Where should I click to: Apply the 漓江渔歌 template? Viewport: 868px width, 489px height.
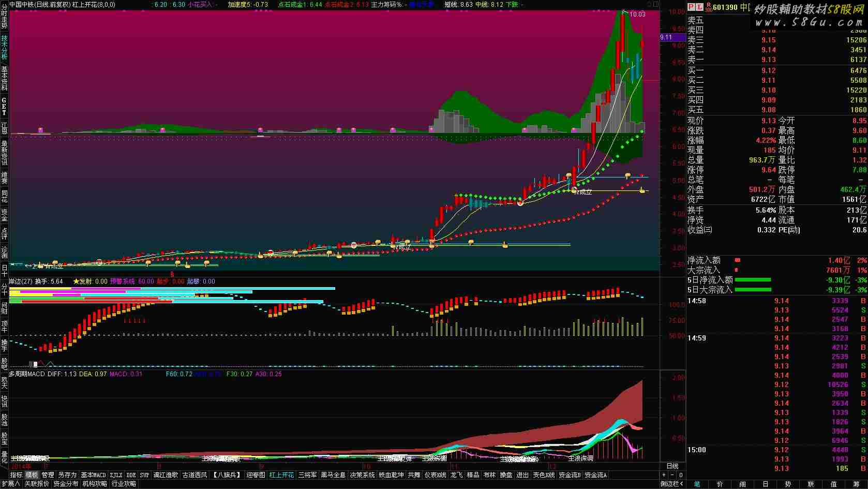[x=166, y=475]
